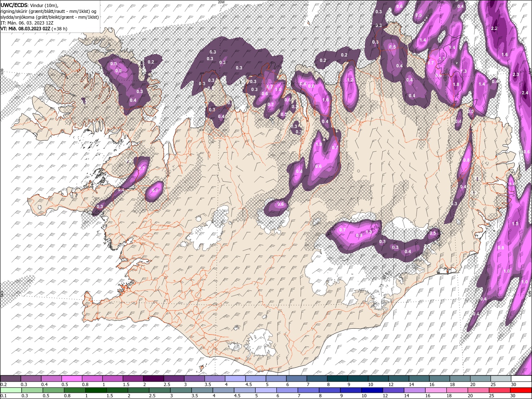Pick lower legend pale green swatch between 0.1 and 0.3
The width and height of the screenshot is (532, 399).
[x=10, y=390]
